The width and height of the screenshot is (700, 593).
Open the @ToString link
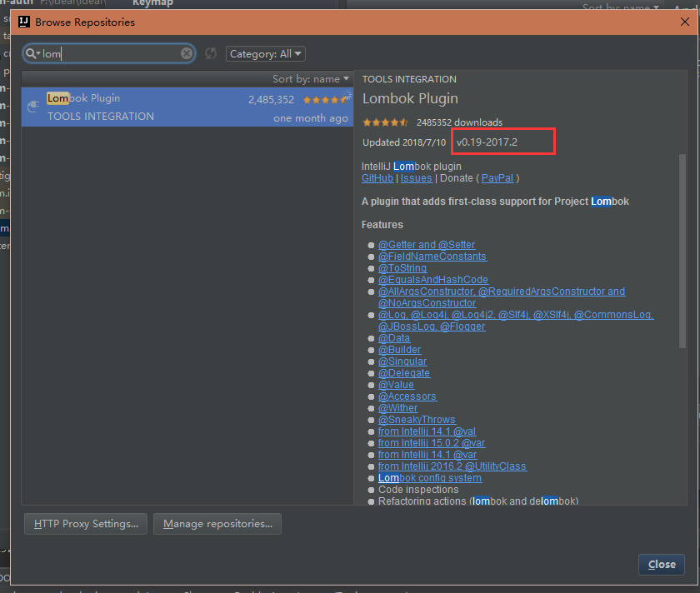click(x=402, y=267)
